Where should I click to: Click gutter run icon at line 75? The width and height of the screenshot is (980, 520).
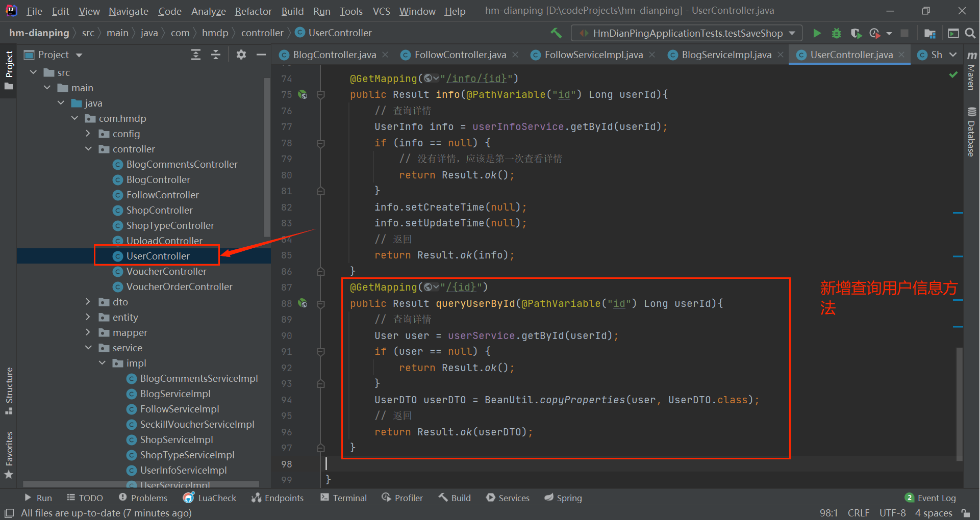[303, 94]
